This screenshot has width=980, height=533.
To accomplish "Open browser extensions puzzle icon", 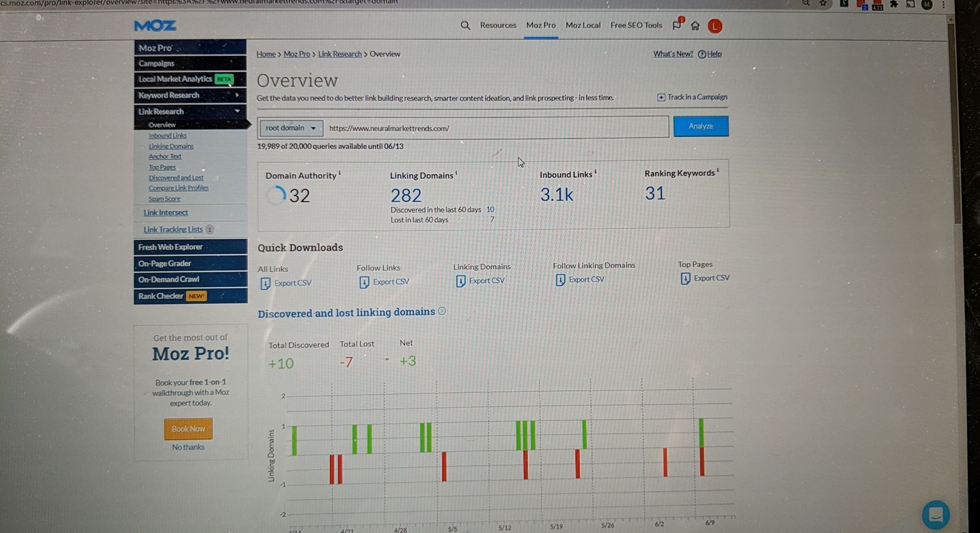I will [893, 4].
